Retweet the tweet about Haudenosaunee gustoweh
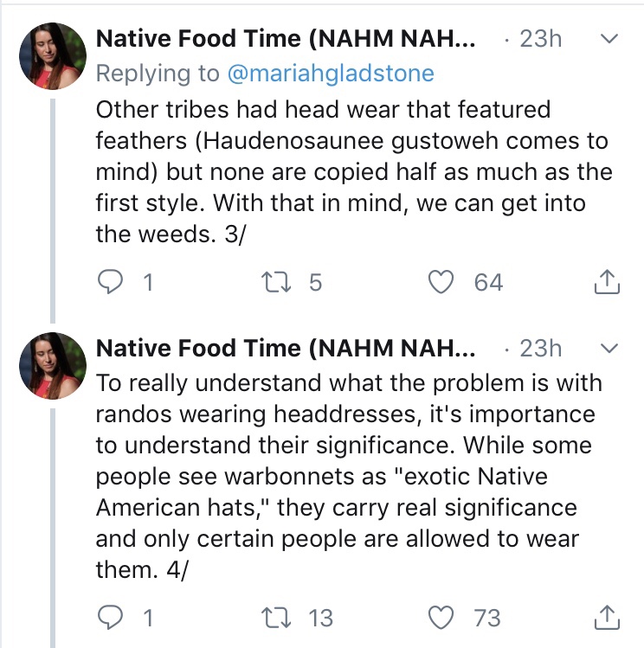644x648 pixels. click(278, 282)
